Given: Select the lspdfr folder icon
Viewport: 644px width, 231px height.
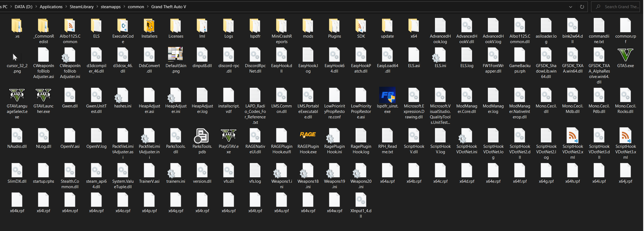Looking at the screenshot, I should pos(255,26).
